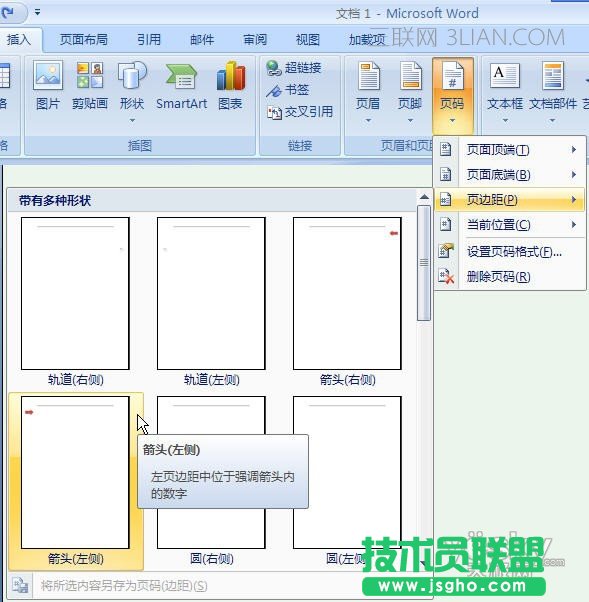The width and height of the screenshot is (589, 602).
Task: Click the Quick Parts (文档部件) icon
Action: point(553,76)
